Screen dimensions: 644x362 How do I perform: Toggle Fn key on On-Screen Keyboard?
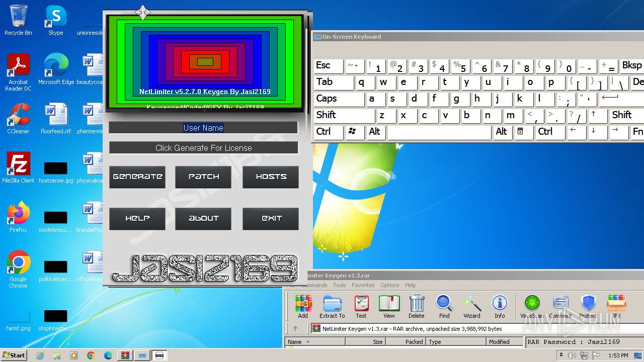[637, 132]
